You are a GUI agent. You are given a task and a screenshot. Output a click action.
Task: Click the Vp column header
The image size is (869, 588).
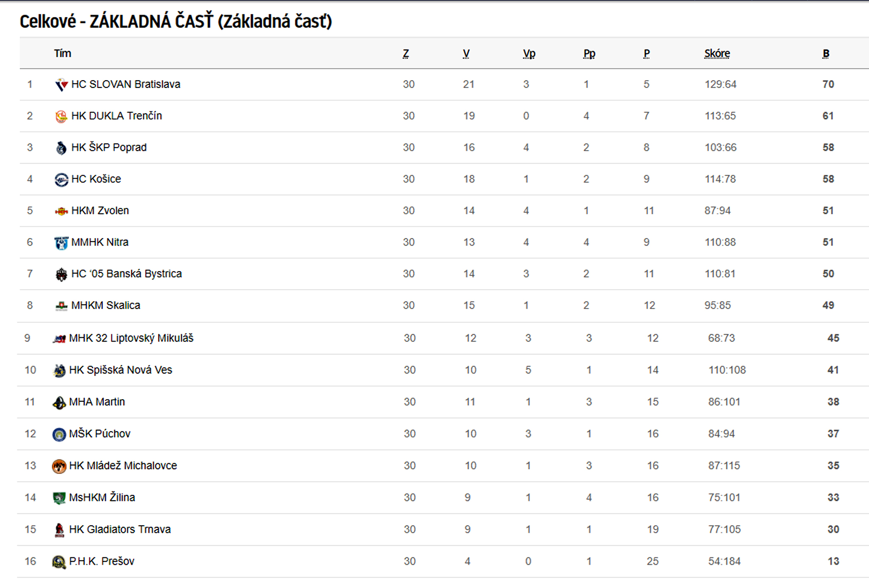(529, 53)
